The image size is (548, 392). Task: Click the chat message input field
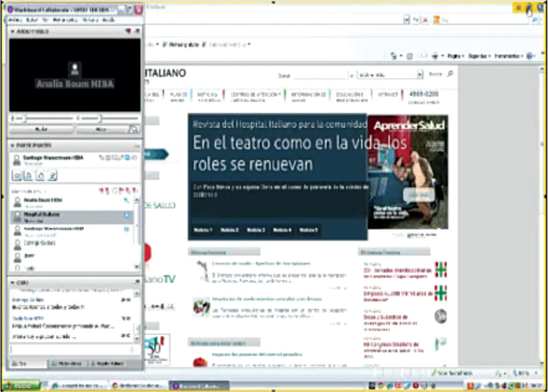tap(70, 350)
